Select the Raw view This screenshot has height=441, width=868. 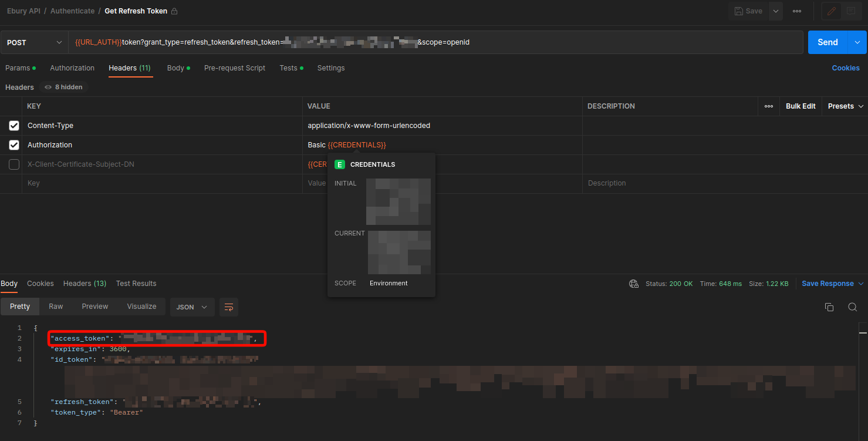coord(56,307)
